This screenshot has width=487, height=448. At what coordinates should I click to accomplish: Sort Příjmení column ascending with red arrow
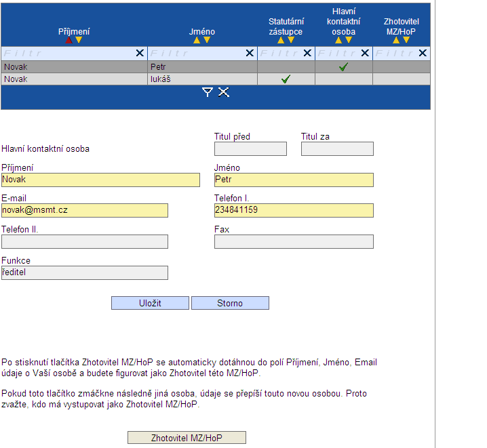[x=69, y=40]
